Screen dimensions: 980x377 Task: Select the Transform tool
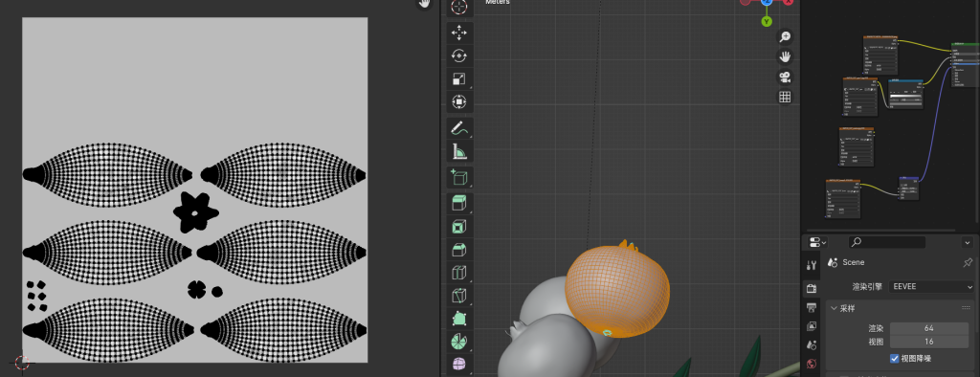tap(459, 102)
